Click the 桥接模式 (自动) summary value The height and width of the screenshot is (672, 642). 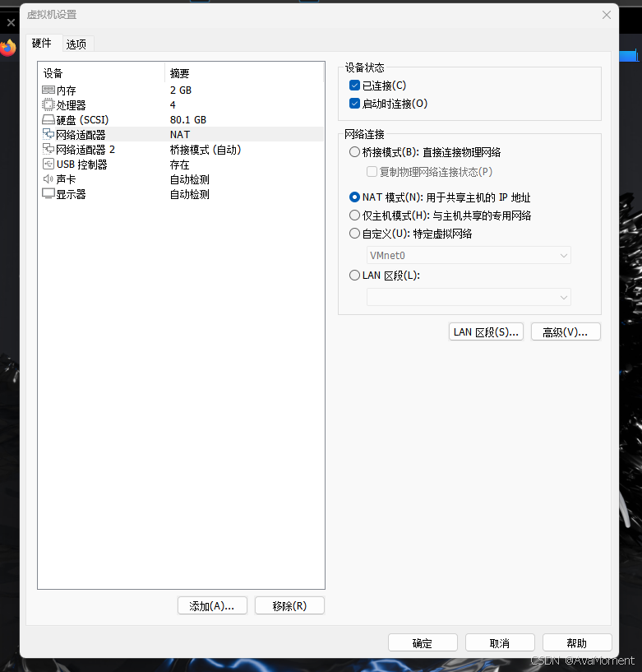pos(206,150)
